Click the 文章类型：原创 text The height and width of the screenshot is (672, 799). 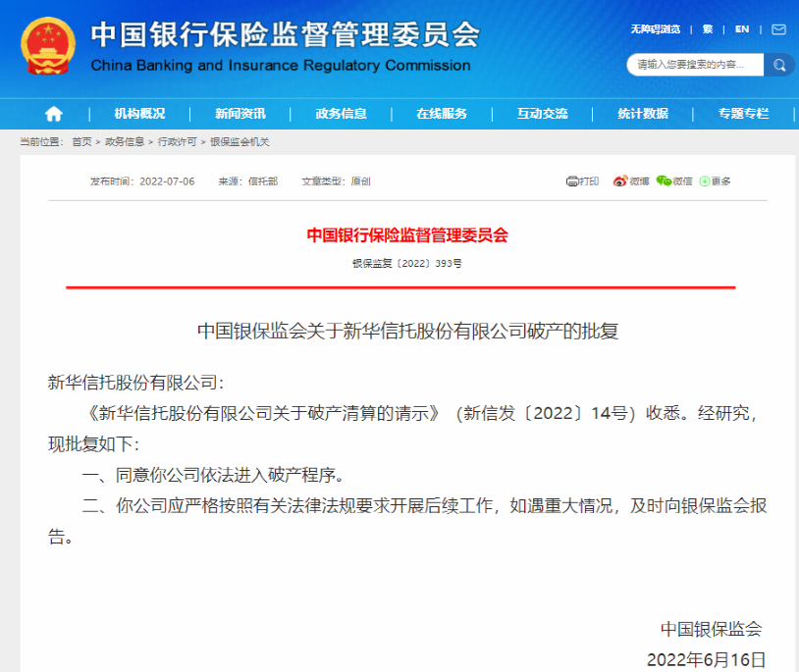pyautogui.click(x=337, y=181)
